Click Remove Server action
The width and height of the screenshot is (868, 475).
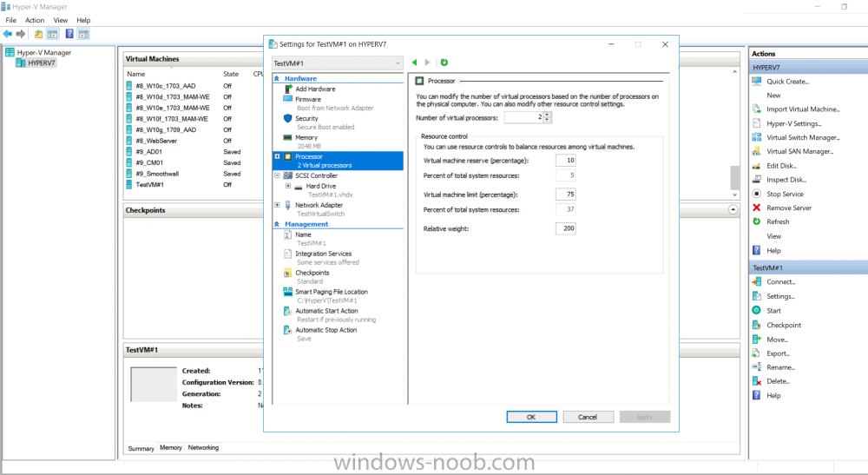click(789, 208)
